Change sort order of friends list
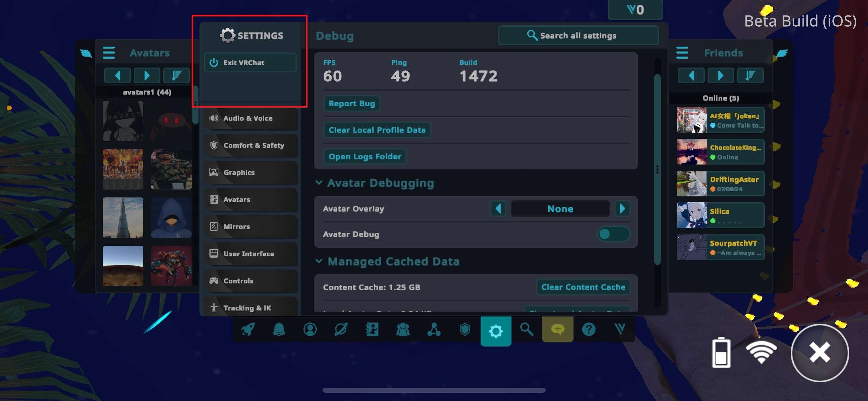 tap(750, 75)
